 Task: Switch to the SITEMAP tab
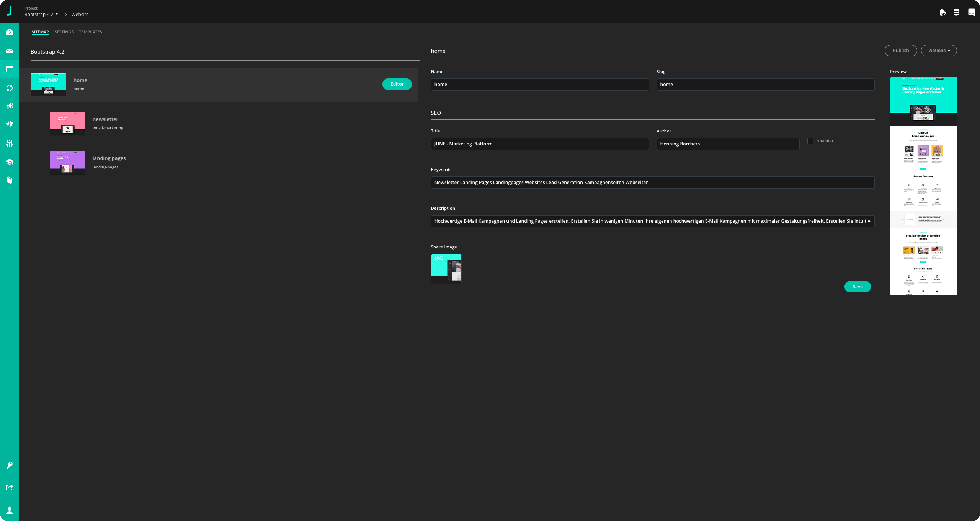coord(40,32)
